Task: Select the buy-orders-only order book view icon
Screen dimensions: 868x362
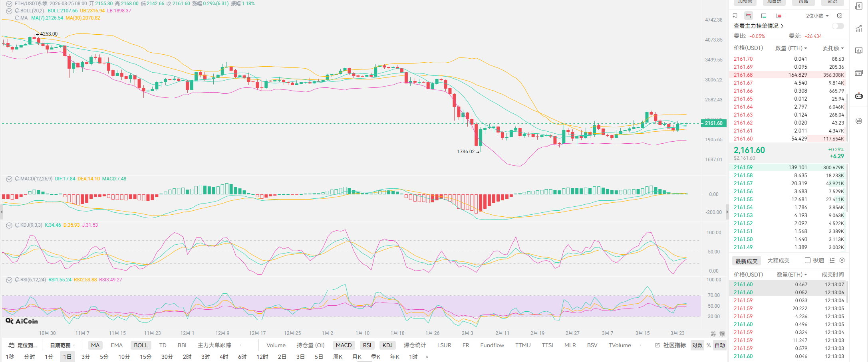Action: click(763, 16)
